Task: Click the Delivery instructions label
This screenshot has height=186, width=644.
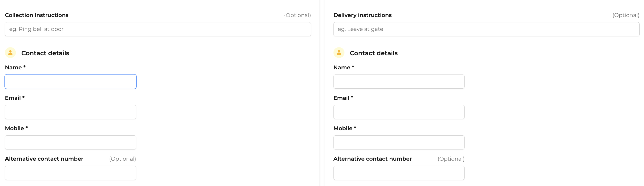Action: pos(362,15)
